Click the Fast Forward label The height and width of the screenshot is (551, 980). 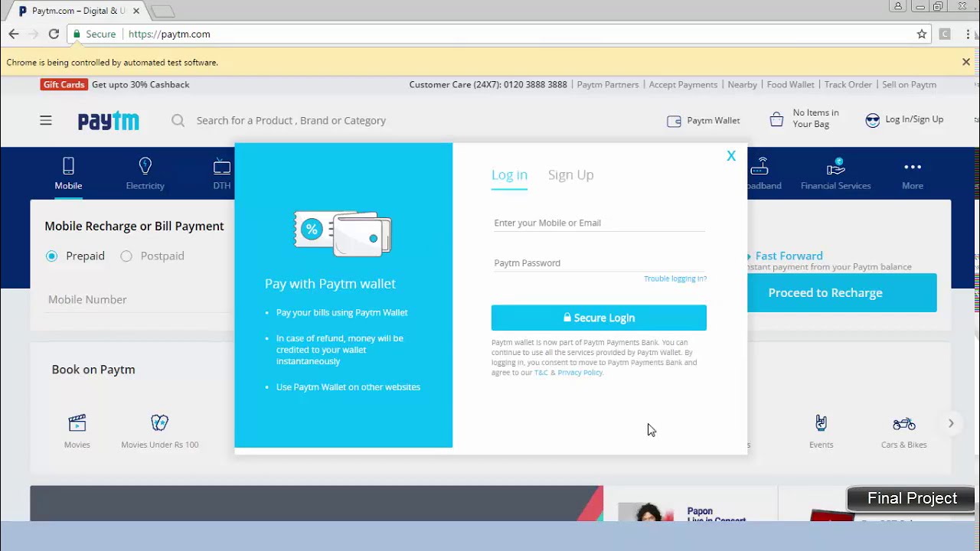pos(789,256)
